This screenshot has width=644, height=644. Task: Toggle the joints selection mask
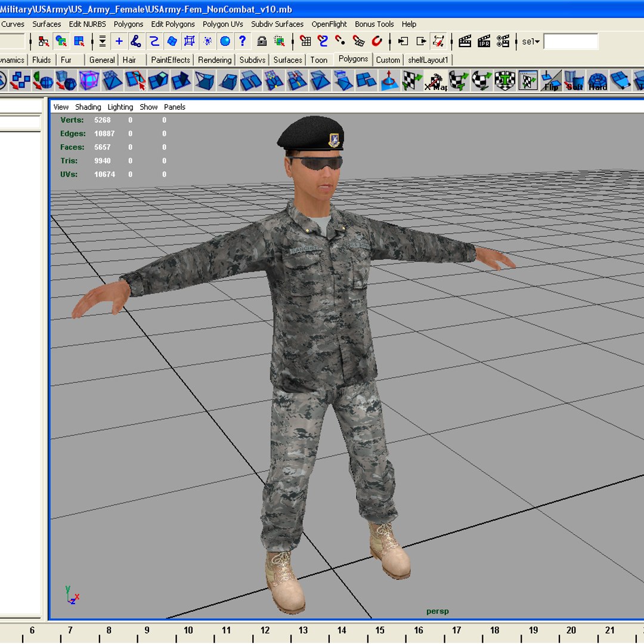(135, 41)
